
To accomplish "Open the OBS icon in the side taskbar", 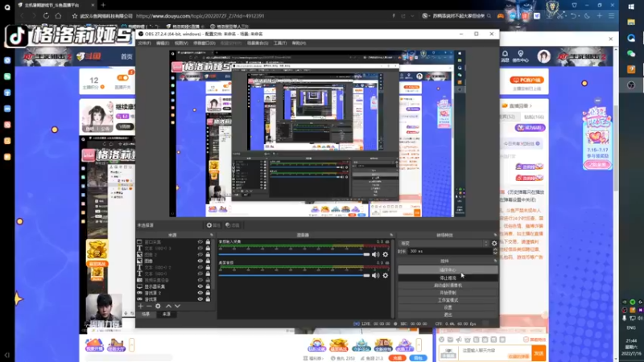I will 631,85.
